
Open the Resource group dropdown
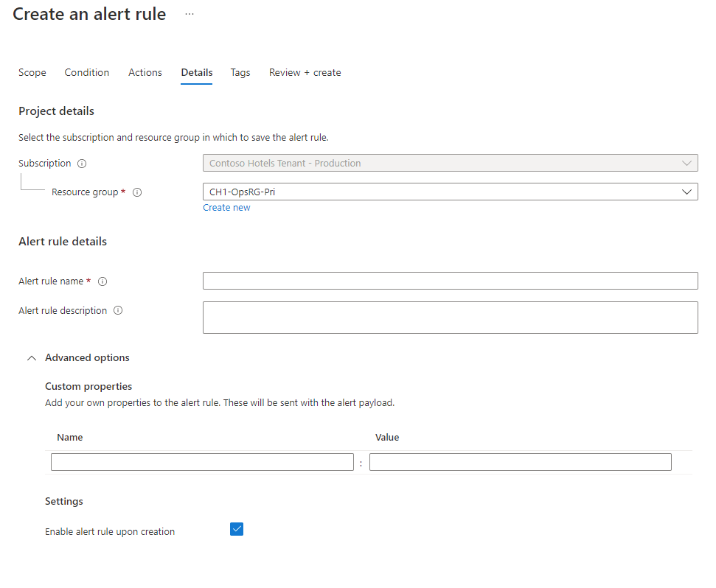(x=451, y=192)
